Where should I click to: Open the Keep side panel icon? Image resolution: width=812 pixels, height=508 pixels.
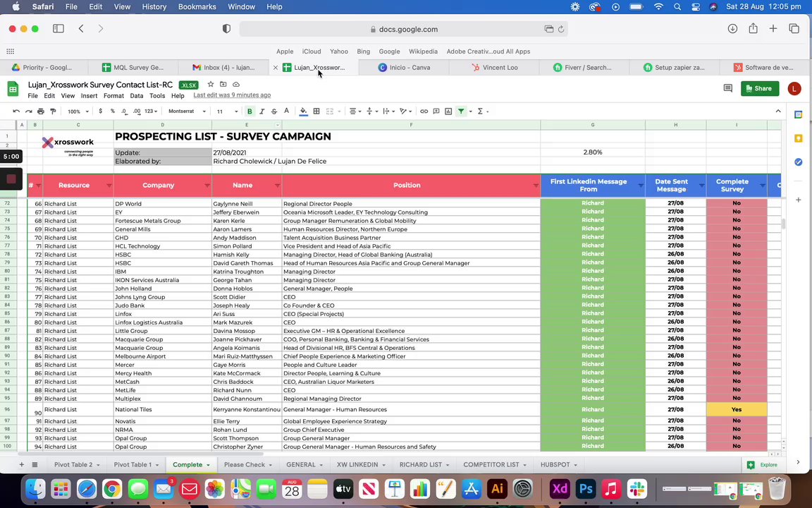pos(798,138)
